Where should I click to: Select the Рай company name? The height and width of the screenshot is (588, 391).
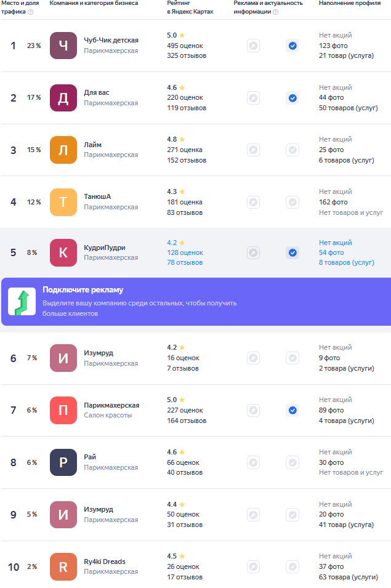pos(90,457)
